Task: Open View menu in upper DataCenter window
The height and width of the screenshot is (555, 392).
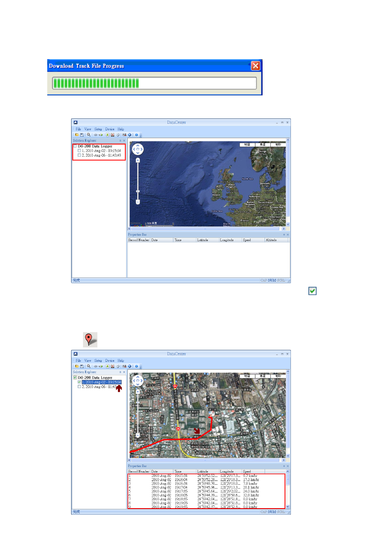Action: [88, 129]
